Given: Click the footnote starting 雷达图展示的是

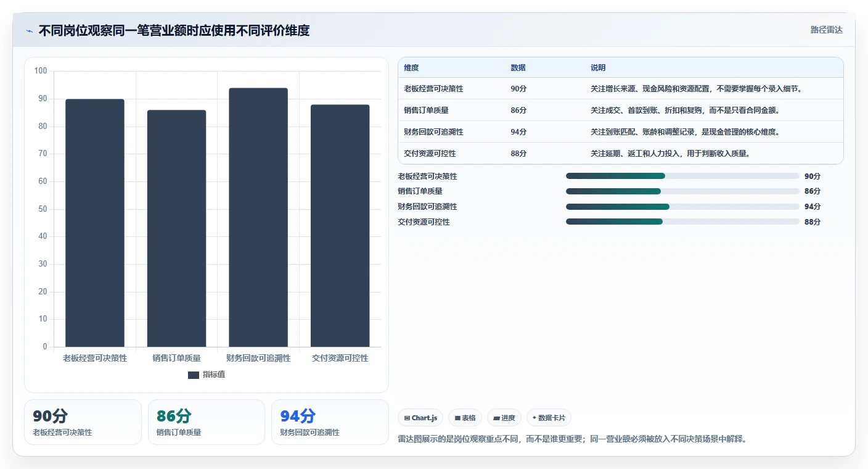Looking at the screenshot, I should tap(573, 439).
